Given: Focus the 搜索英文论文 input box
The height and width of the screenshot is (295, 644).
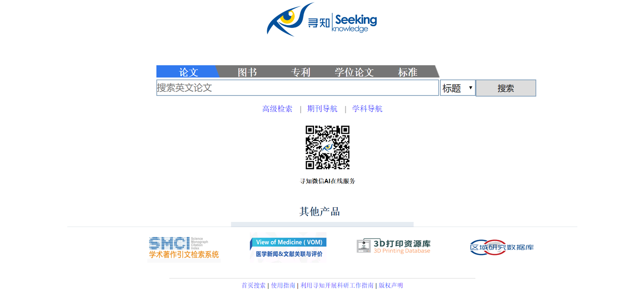Looking at the screenshot, I should click(x=297, y=88).
